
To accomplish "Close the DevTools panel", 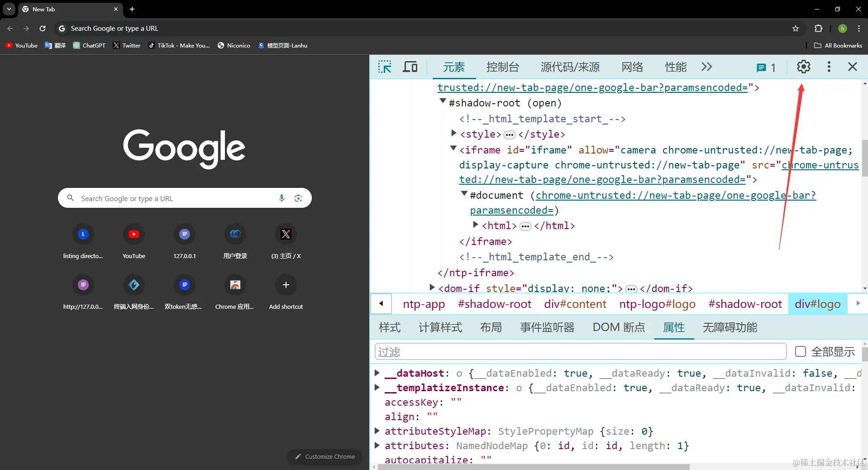I will point(852,67).
